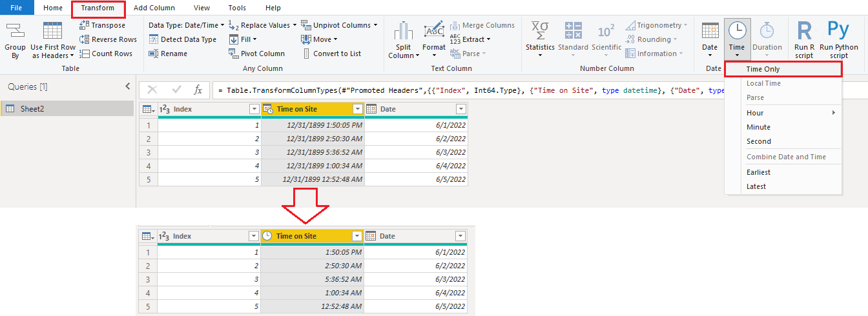Click the upper table's corner menu icon
Viewport: 868px width, 316px height.
tap(148, 110)
